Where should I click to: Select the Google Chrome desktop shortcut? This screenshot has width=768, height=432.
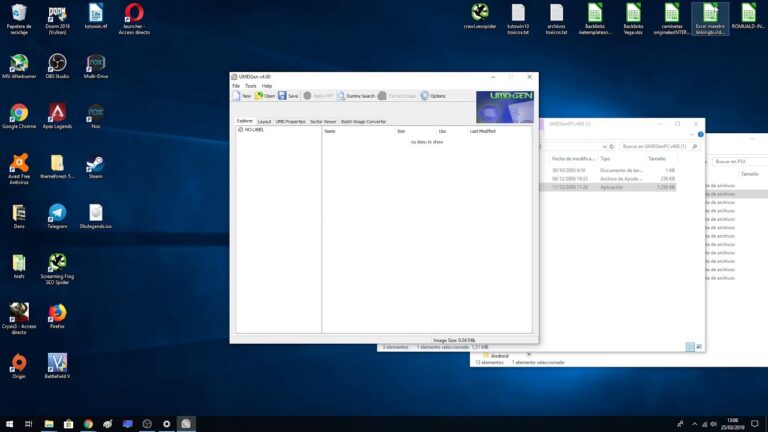pyautogui.click(x=19, y=113)
